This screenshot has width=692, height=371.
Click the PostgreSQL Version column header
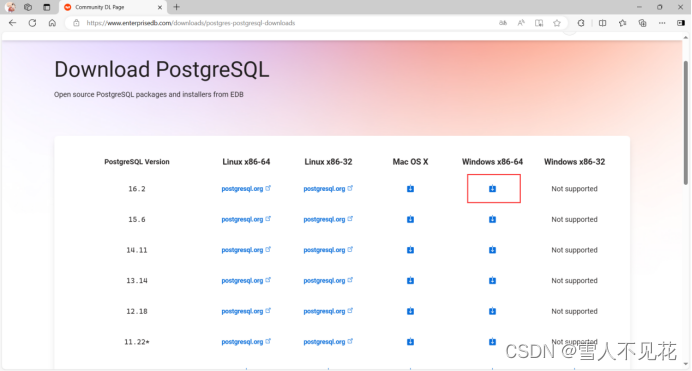point(137,162)
